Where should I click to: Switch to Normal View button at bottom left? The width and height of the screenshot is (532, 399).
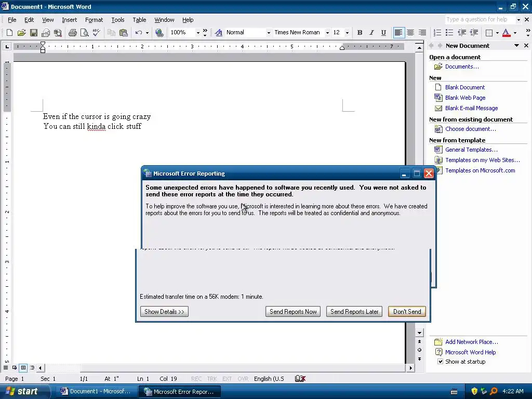(6, 367)
